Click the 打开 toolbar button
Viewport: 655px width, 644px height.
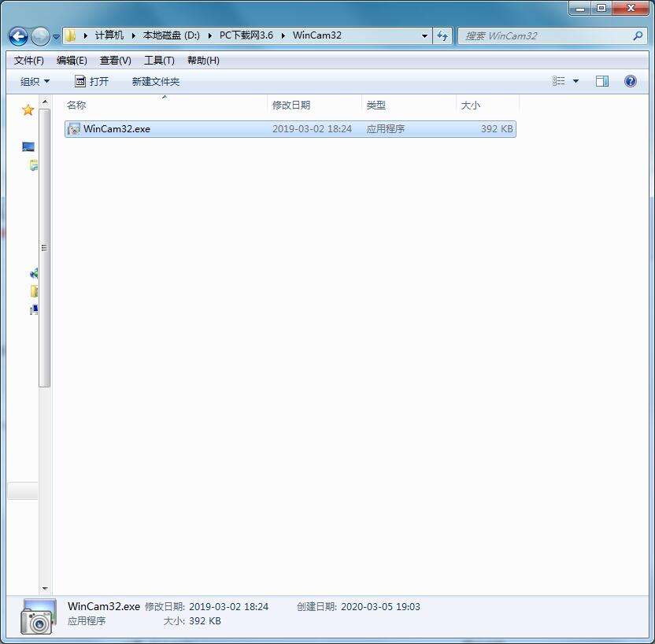(x=91, y=81)
